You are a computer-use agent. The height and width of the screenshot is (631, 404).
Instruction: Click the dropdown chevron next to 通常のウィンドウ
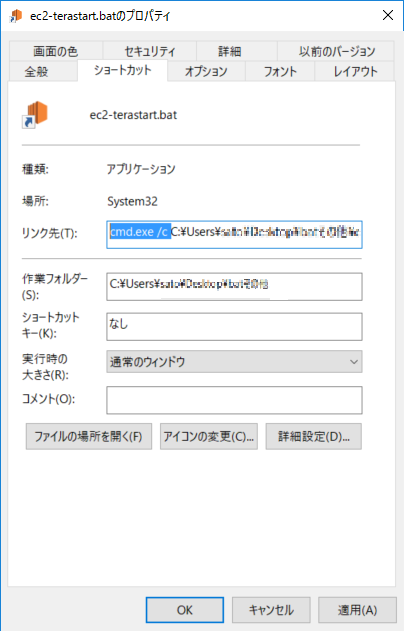point(354,362)
